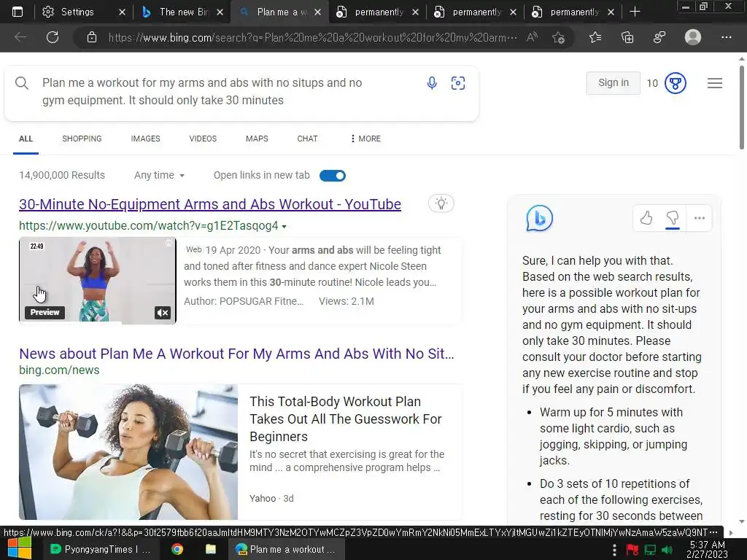Switch to The new Bing browser tab

click(183, 12)
